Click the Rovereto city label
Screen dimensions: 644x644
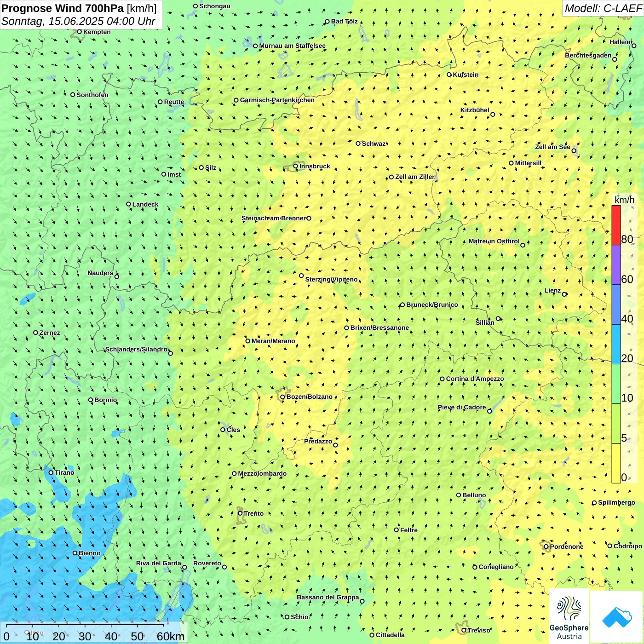pos(207,563)
